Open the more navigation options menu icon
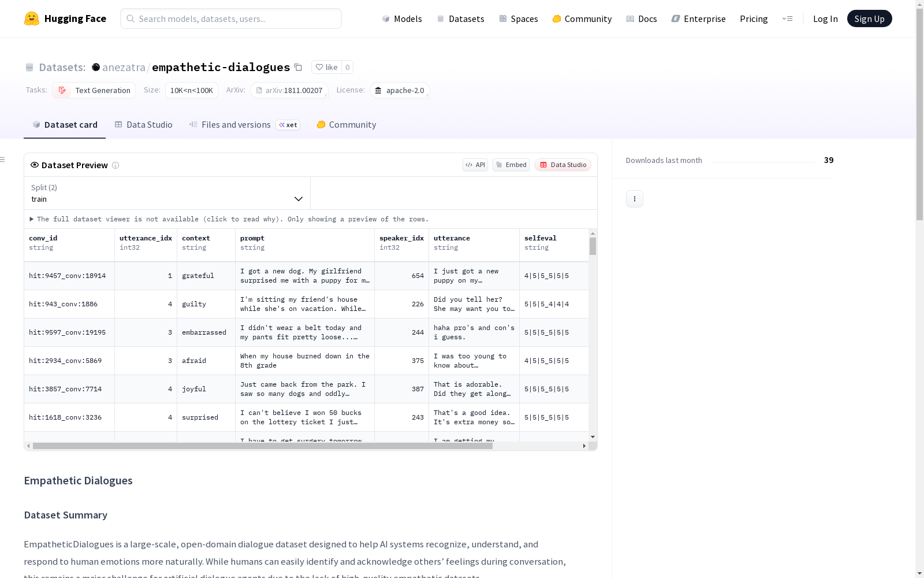 (x=787, y=18)
